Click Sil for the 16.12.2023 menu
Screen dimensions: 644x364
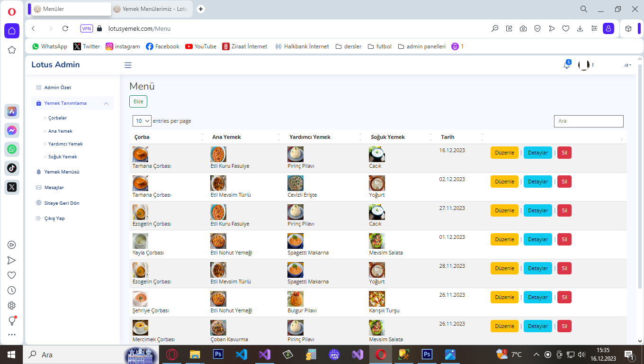tap(564, 153)
